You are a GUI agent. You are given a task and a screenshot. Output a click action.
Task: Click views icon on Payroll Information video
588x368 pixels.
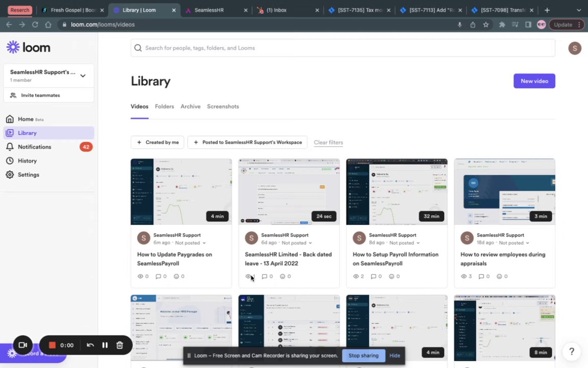point(356,277)
